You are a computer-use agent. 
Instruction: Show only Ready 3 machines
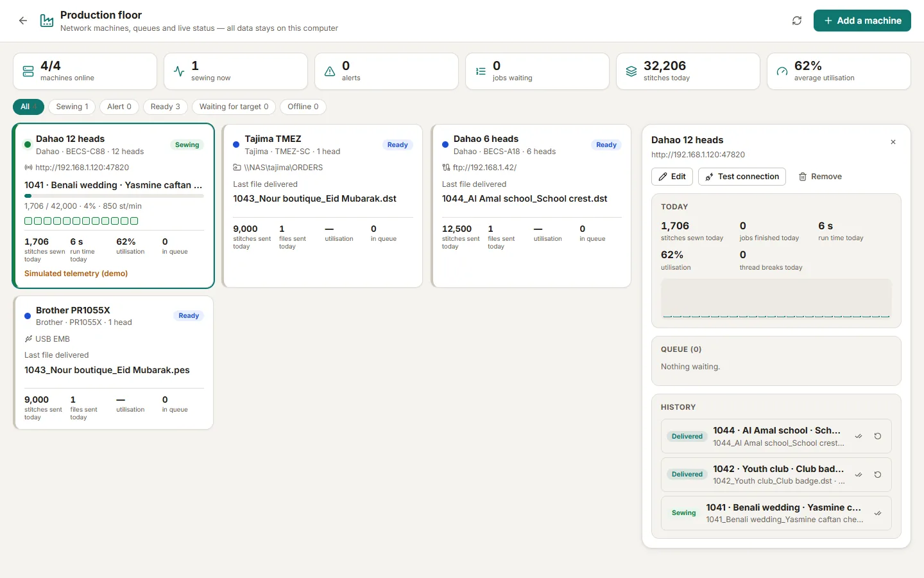166,107
